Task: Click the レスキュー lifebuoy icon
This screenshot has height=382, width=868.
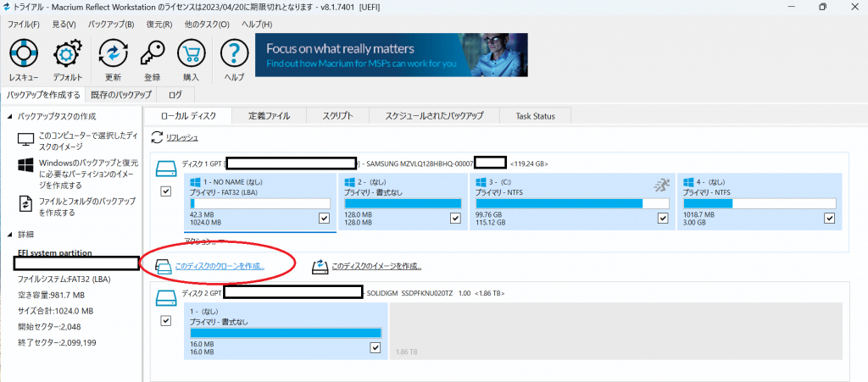Action: [24, 53]
